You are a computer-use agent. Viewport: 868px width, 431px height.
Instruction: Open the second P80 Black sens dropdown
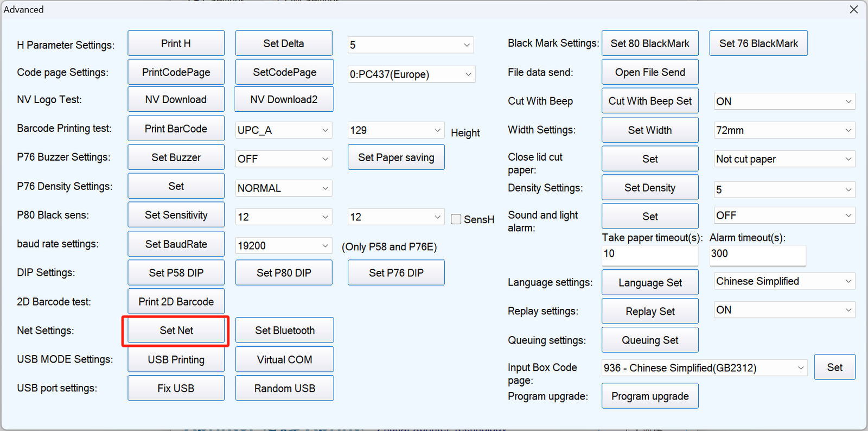[396, 217]
